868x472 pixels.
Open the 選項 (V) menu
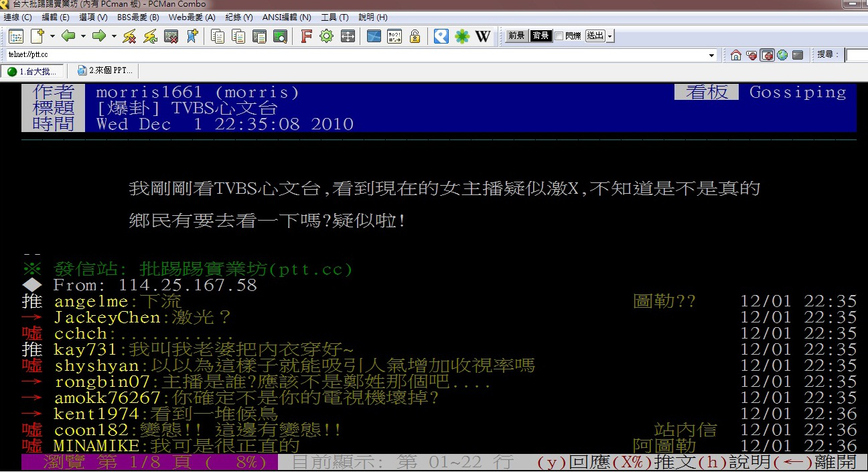pos(93,17)
